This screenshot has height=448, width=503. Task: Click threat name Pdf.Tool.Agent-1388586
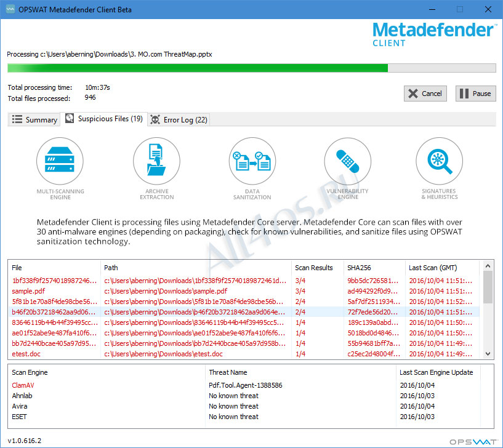tap(246, 385)
